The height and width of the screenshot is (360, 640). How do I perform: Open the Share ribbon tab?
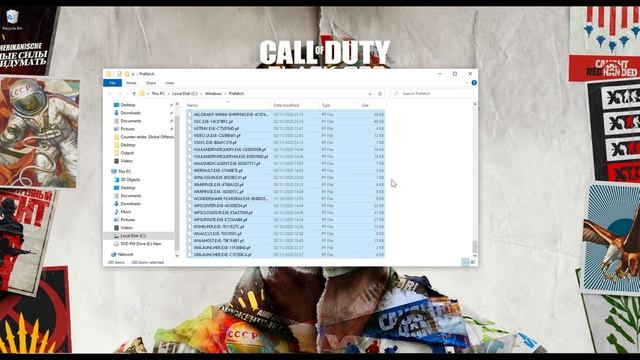[151, 83]
